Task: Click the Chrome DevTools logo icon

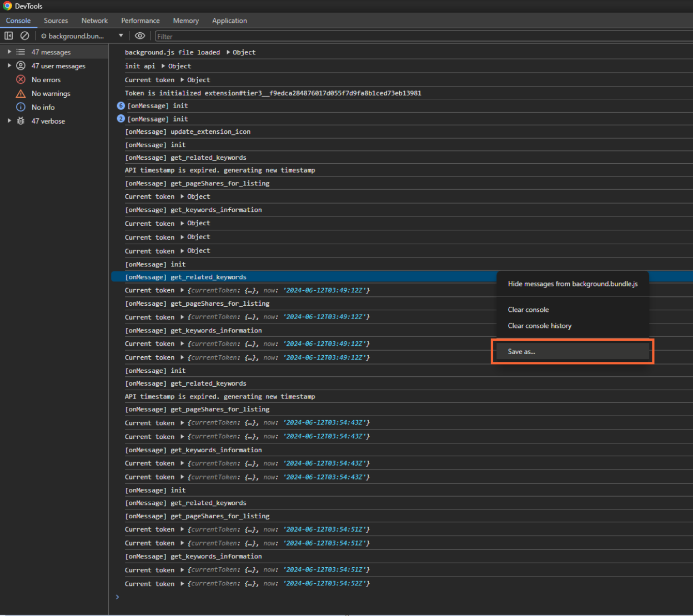Action: click(x=7, y=6)
